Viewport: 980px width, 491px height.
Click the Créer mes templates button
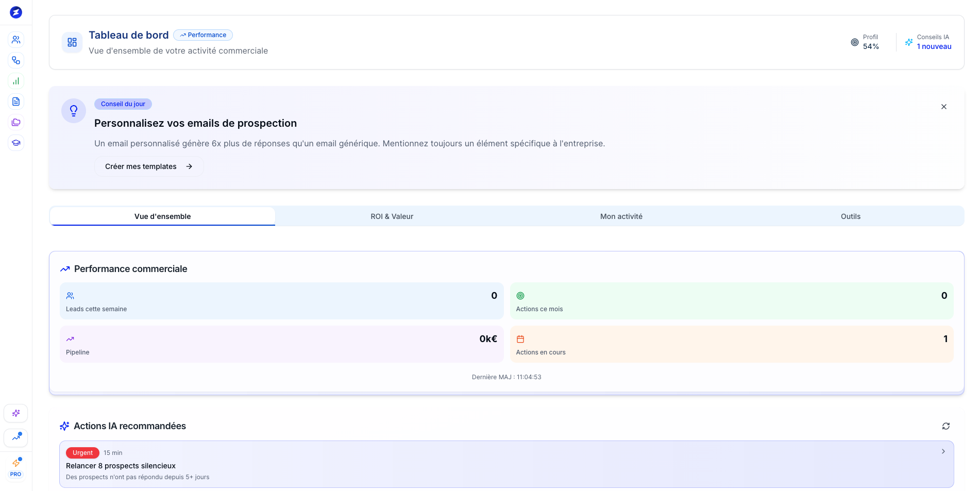click(149, 166)
